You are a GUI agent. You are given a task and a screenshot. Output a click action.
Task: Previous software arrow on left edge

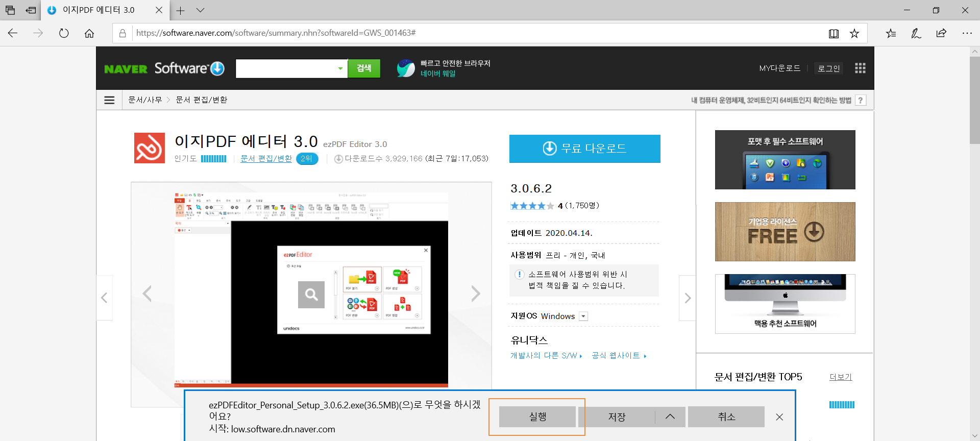pyautogui.click(x=104, y=298)
